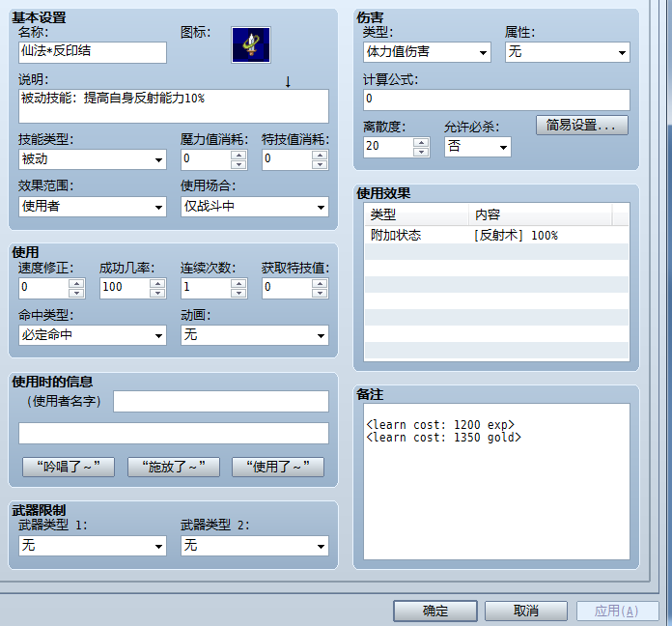This screenshot has height=626, width=672.
Task: Decrease 速度修正 value
Action: coord(76,293)
